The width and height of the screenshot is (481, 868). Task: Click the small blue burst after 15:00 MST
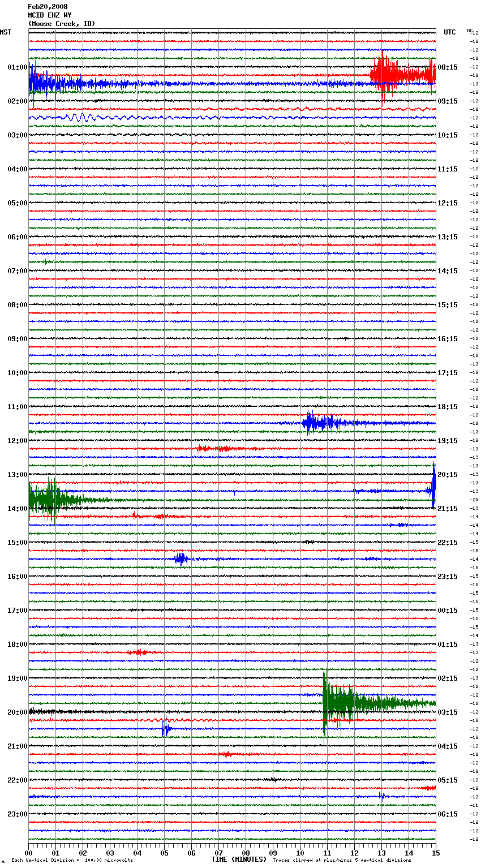pyautogui.click(x=181, y=559)
